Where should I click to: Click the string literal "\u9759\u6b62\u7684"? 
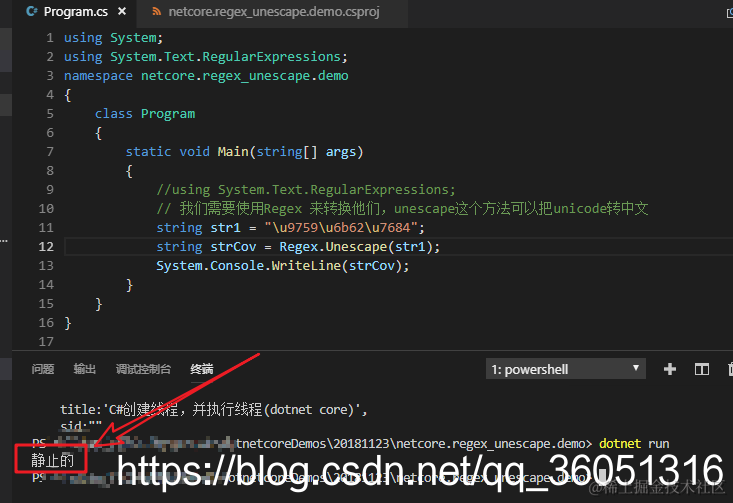click(341, 228)
